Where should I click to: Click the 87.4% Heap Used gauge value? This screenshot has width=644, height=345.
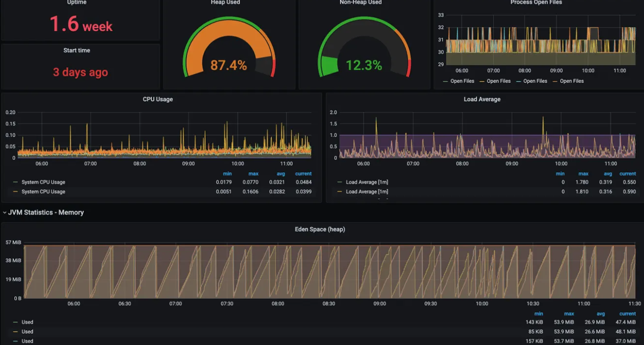228,65
